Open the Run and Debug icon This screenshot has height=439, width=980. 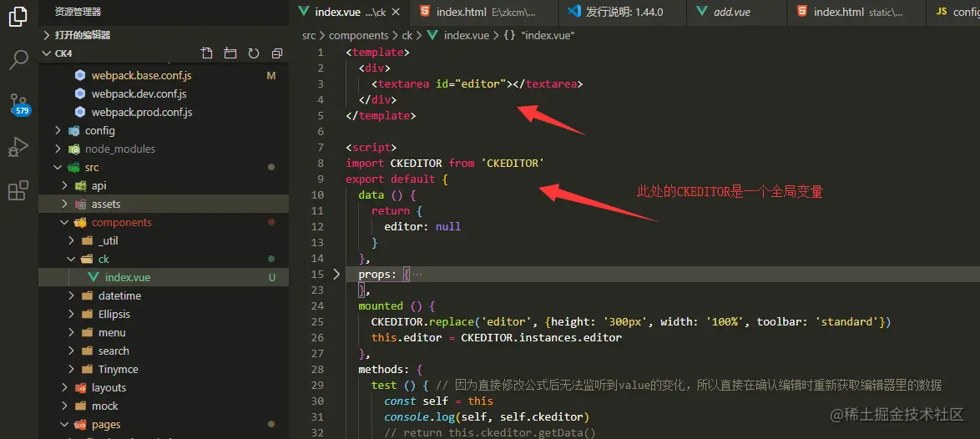(18, 148)
